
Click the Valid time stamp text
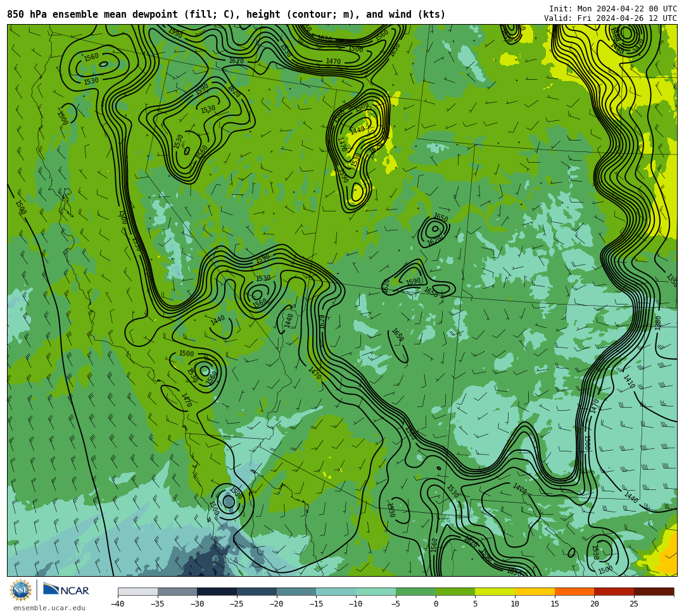[611, 18]
